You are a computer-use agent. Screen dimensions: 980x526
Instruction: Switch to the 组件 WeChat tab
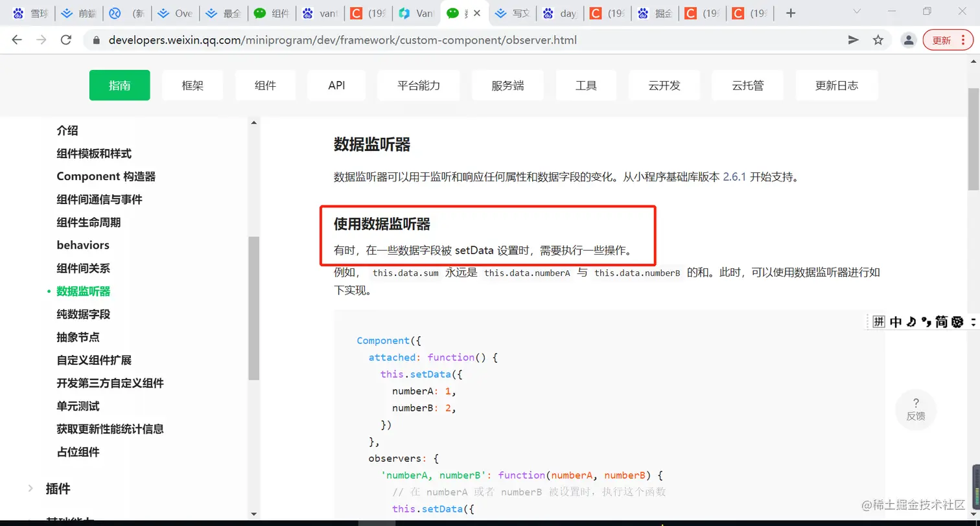tap(272, 13)
